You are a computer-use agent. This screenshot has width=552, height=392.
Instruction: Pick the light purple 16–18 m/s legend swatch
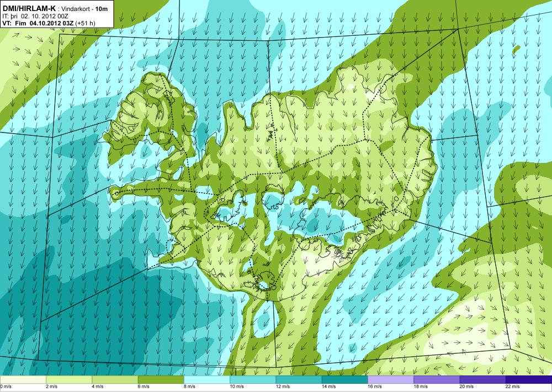click(391, 380)
